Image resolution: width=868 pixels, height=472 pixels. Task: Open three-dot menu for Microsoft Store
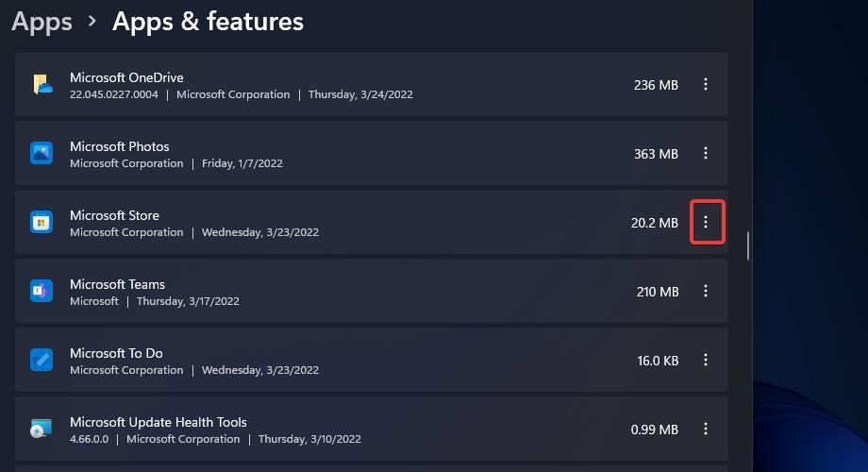706,222
